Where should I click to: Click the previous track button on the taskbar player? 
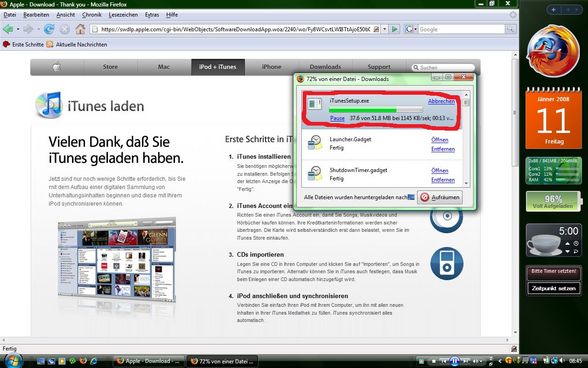point(444,361)
